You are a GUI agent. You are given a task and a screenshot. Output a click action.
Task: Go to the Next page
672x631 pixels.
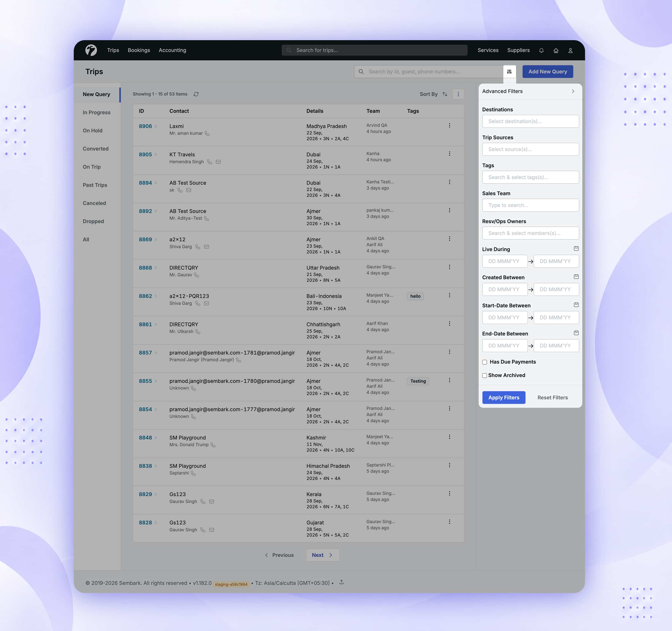[x=323, y=555]
